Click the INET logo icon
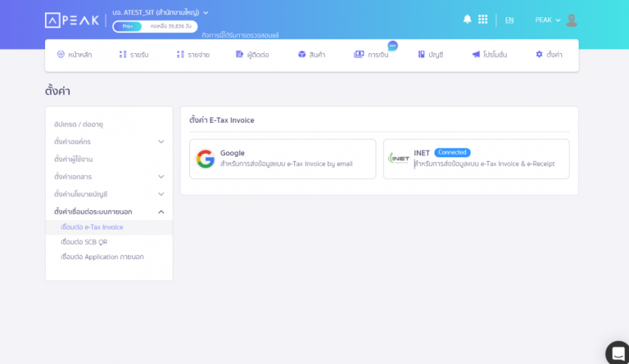Image resolution: width=629 pixels, height=364 pixels. 399,159
